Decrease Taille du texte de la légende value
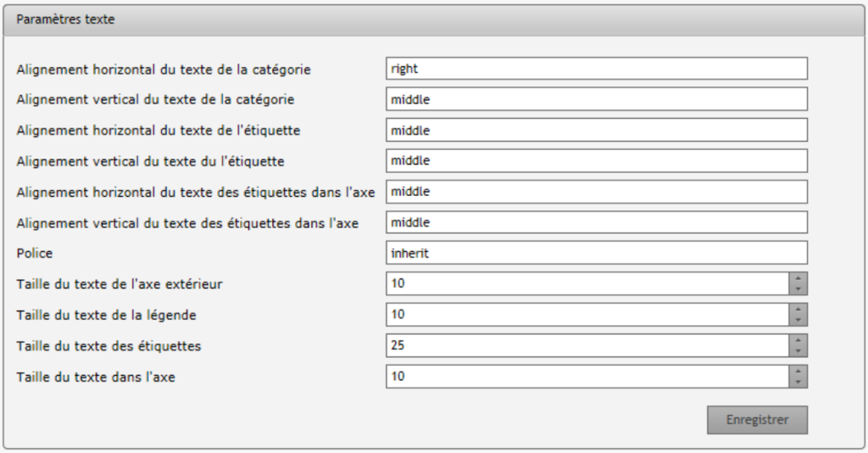Screen dimensions: 868x453 pos(798,320)
